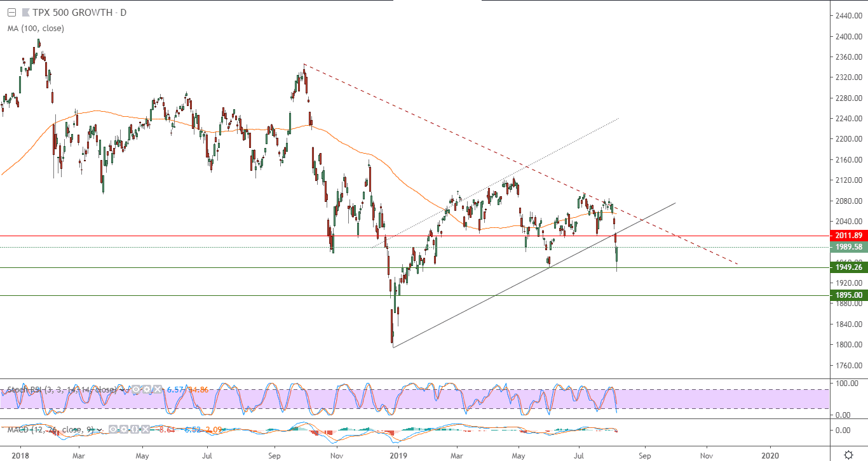Select the MA (100, close) indicator legend

36,28
